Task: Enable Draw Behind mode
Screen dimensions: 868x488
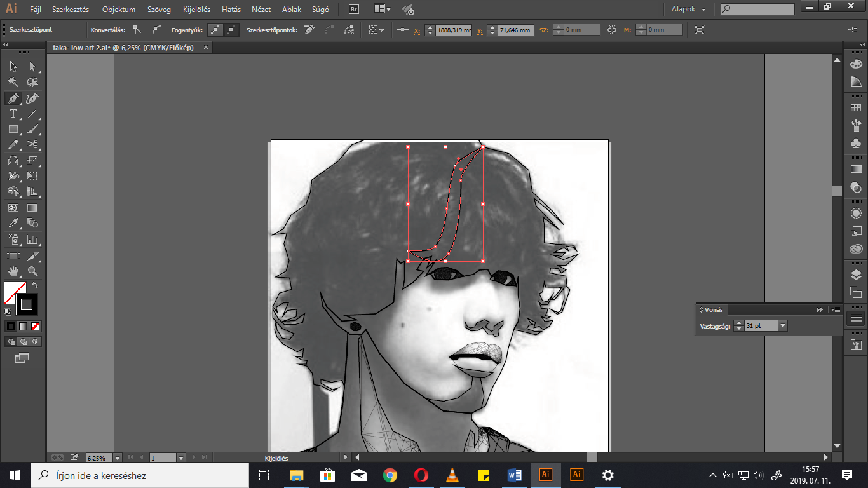Action: (24, 342)
